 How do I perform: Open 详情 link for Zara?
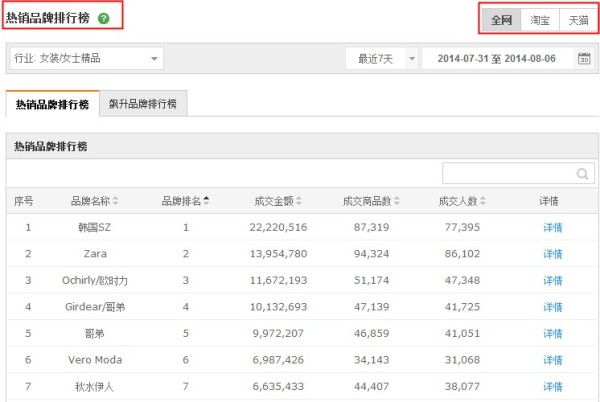(553, 254)
